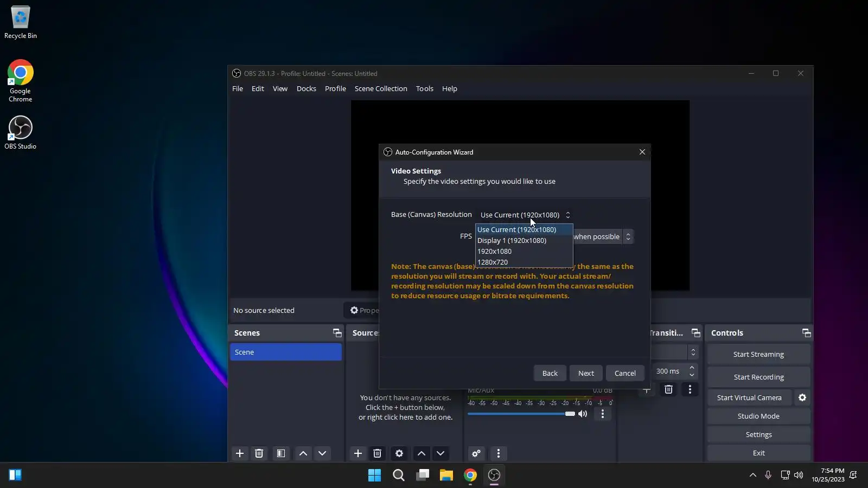Open File Explorer from taskbar
The width and height of the screenshot is (868, 488).
click(x=446, y=476)
